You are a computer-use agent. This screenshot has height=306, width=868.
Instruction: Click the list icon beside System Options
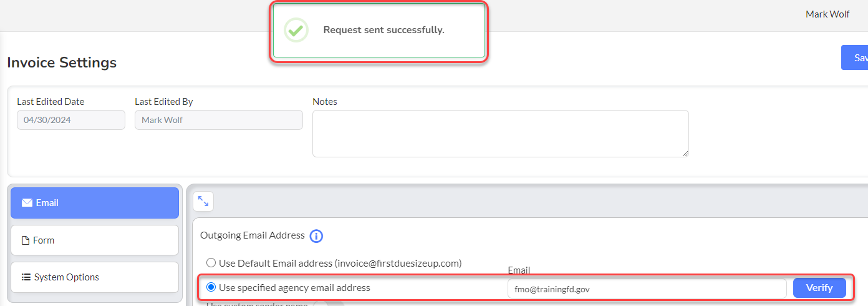click(26, 277)
